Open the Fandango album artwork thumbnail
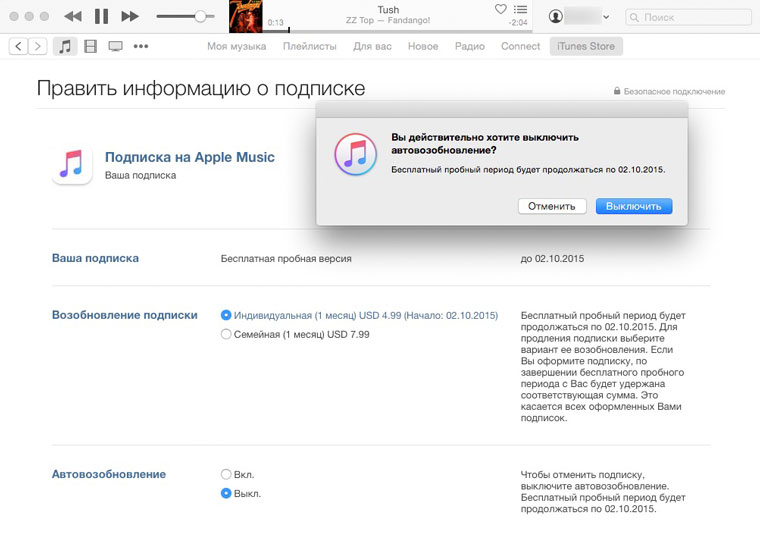Image resolution: width=760 pixels, height=533 pixels. coord(246,16)
